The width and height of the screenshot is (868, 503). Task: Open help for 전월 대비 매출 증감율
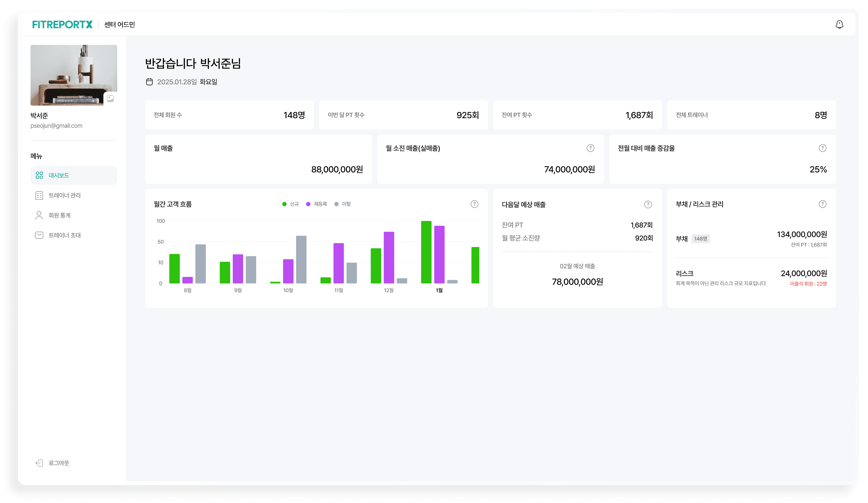(x=822, y=148)
